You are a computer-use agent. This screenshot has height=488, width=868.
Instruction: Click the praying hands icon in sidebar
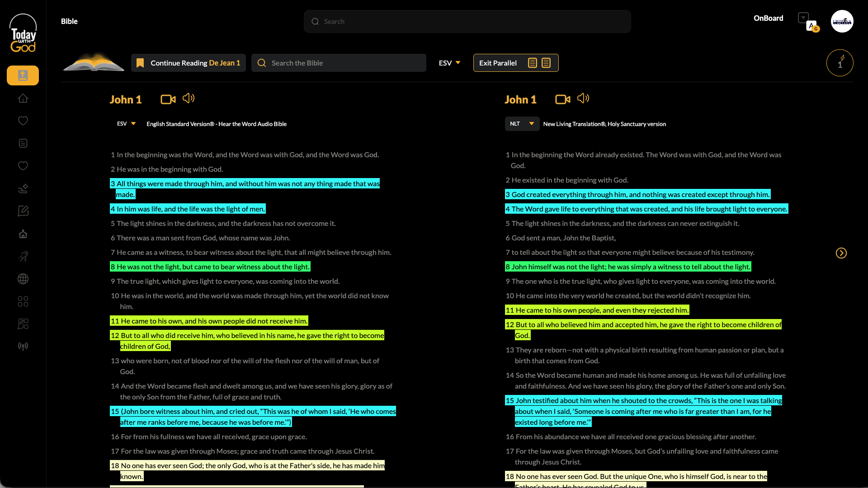click(x=23, y=256)
